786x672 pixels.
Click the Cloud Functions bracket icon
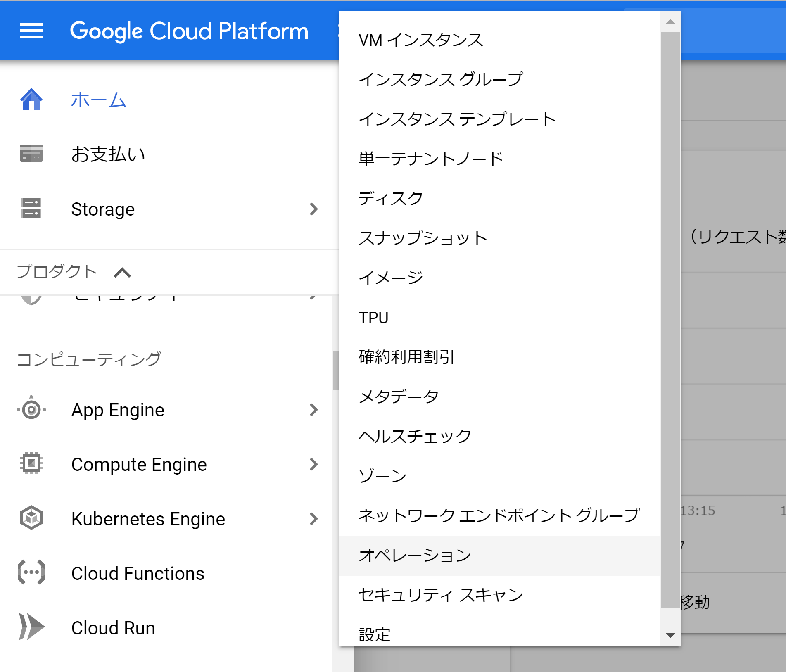31,572
